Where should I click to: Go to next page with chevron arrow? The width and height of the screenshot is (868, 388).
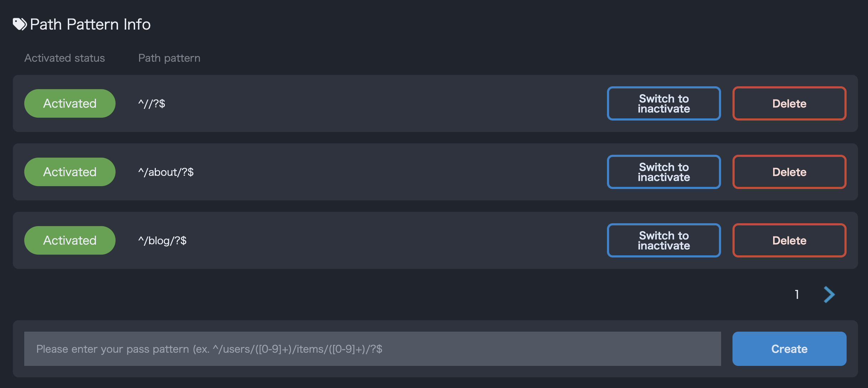point(829,295)
